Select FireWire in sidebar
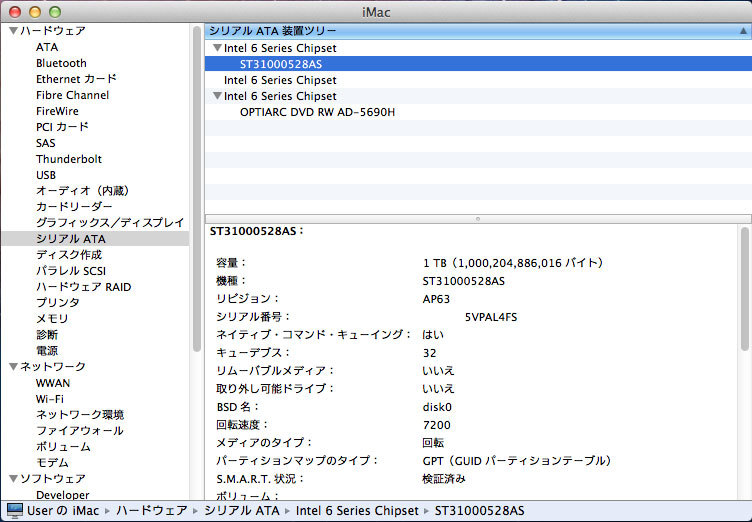The image size is (752, 522). (x=57, y=111)
